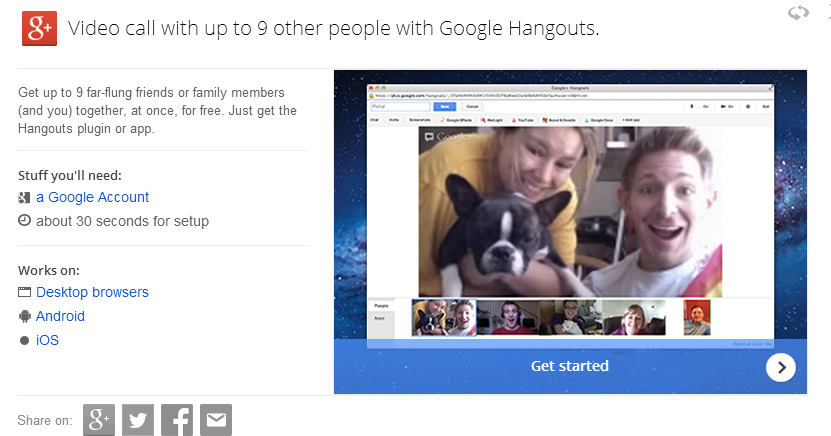831x436 pixels.
Task: Click 'about 30 seconds for setup' text
Action: (122, 221)
